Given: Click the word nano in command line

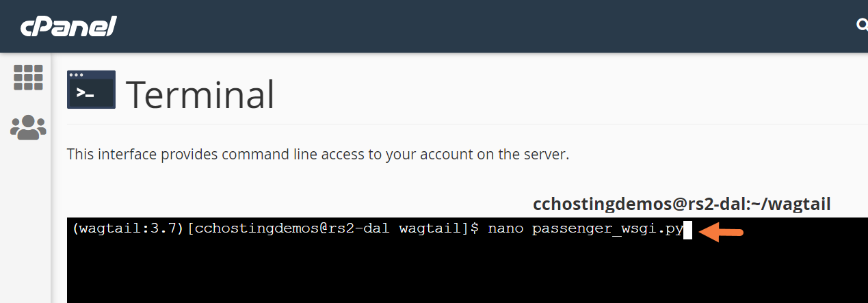Looking at the screenshot, I should coord(505,230).
